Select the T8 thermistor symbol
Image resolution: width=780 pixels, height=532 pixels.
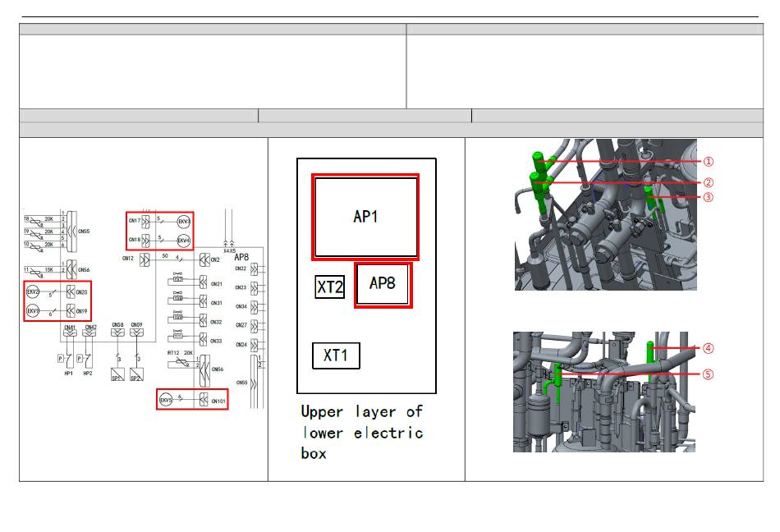click(37, 222)
